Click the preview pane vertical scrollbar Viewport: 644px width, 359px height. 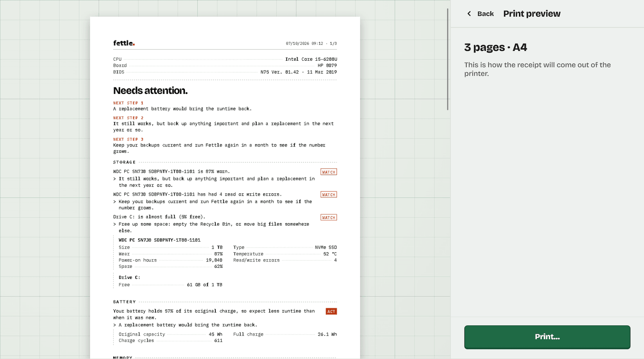tap(448, 59)
